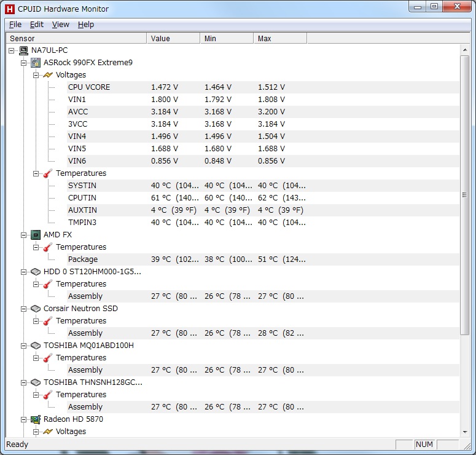Select the CPU VCORE row
The width and height of the screenshot is (476, 455).
click(263, 87)
